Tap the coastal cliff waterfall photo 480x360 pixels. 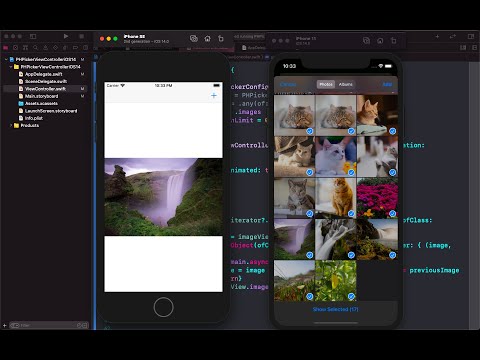point(377,239)
